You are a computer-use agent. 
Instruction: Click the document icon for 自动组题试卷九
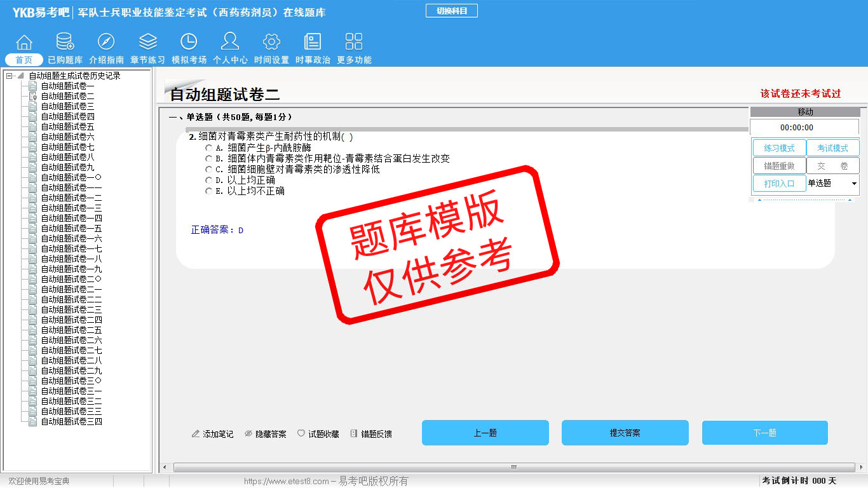[33, 167]
